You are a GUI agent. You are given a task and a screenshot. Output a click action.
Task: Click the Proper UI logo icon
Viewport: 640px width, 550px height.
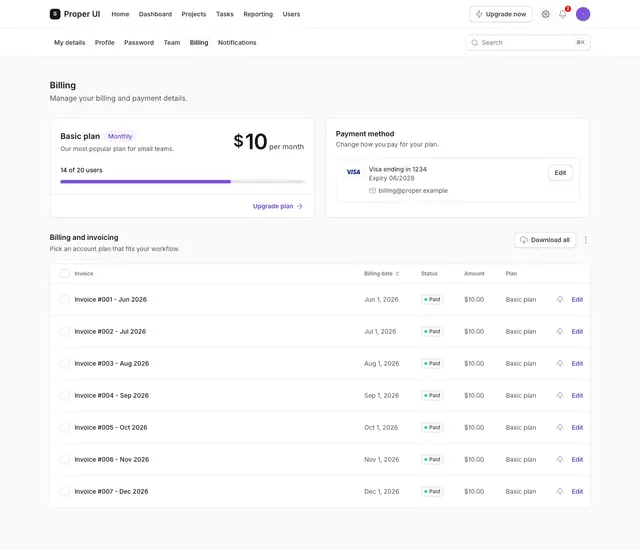pyautogui.click(x=55, y=14)
